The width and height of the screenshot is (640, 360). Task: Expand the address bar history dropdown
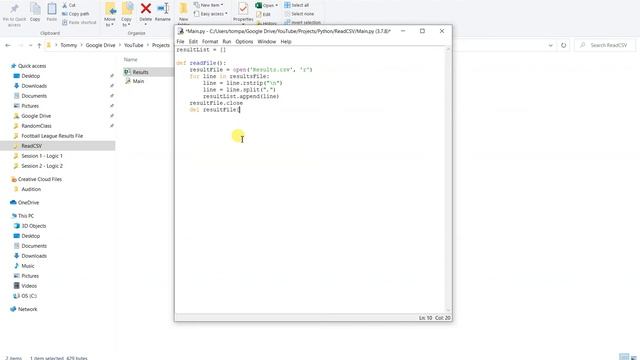click(551, 45)
